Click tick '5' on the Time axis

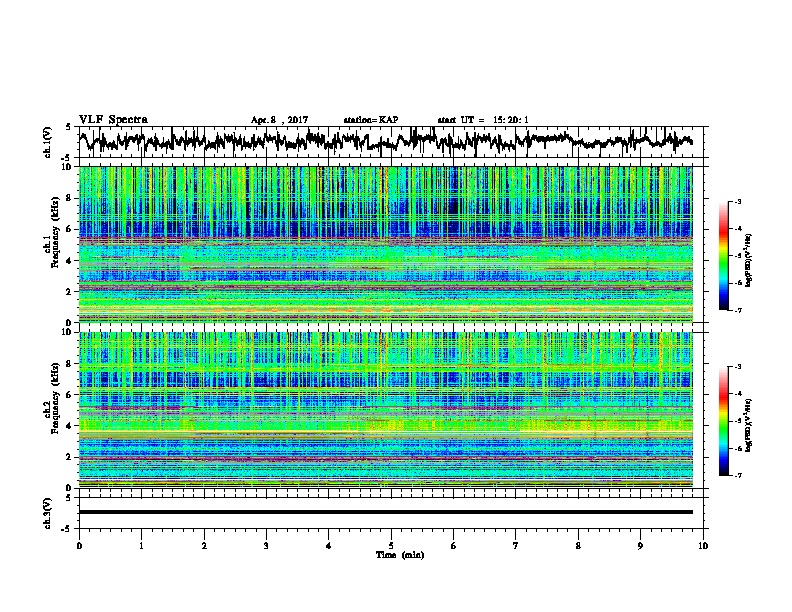[390, 546]
